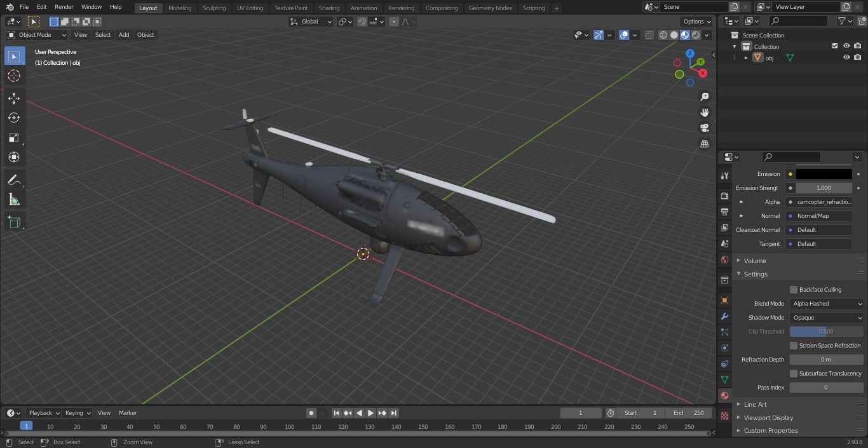
Task: Open the Output properties tab
Action: click(x=724, y=212)
